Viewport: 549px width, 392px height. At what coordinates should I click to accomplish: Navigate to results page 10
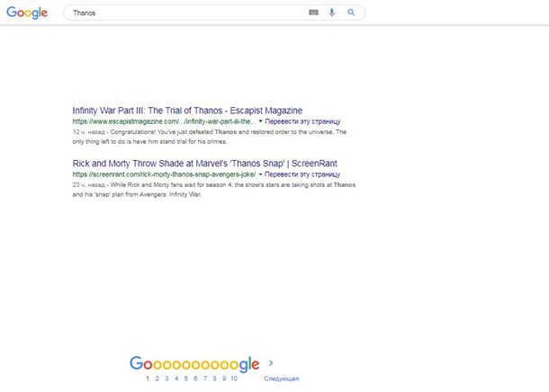(x=234, y=379)
